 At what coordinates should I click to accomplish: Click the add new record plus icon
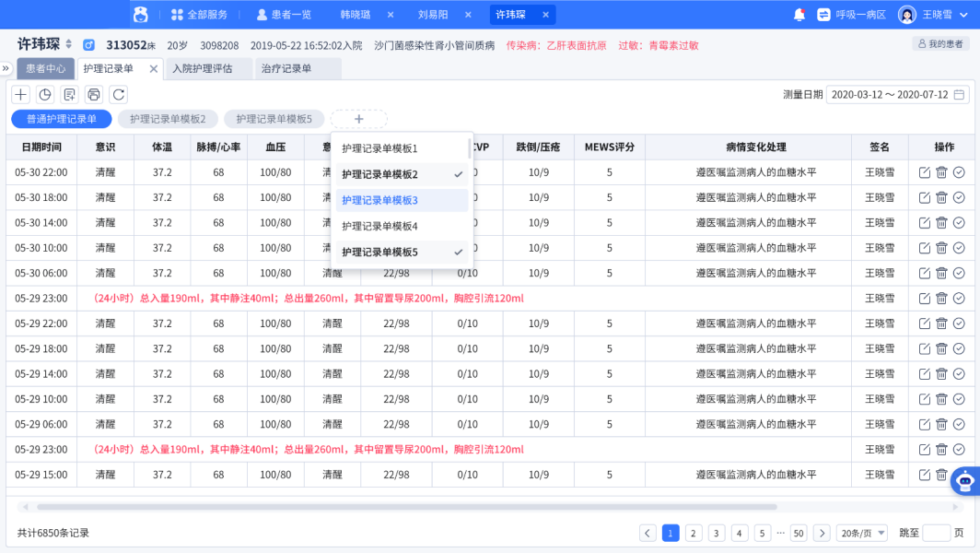19,93
